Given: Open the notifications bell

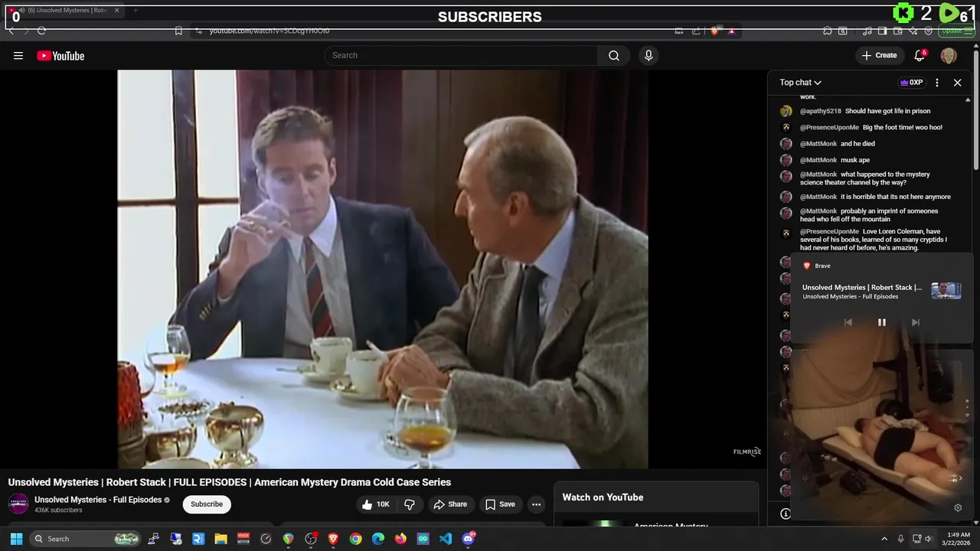Looking at the screenshot, I should 920,55.
